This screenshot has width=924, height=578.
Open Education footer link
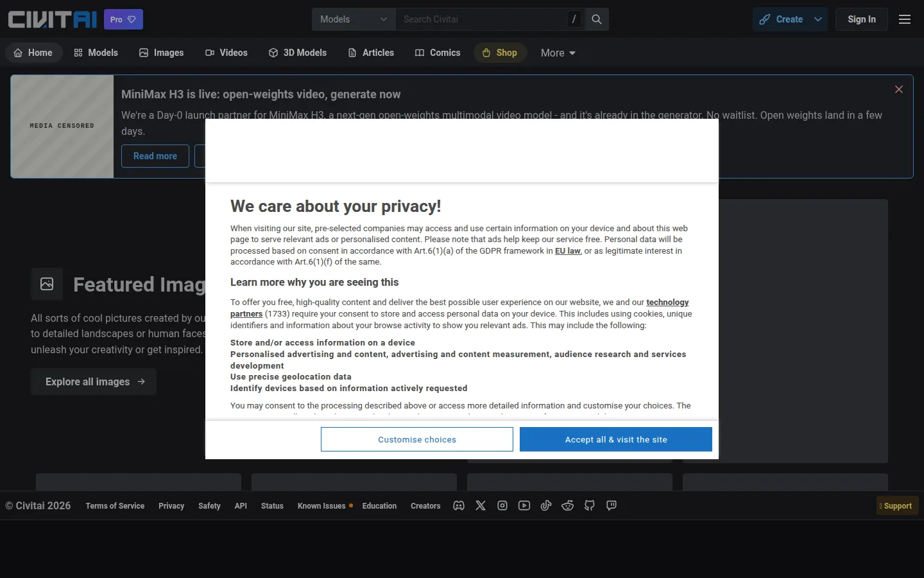point(379,506)
